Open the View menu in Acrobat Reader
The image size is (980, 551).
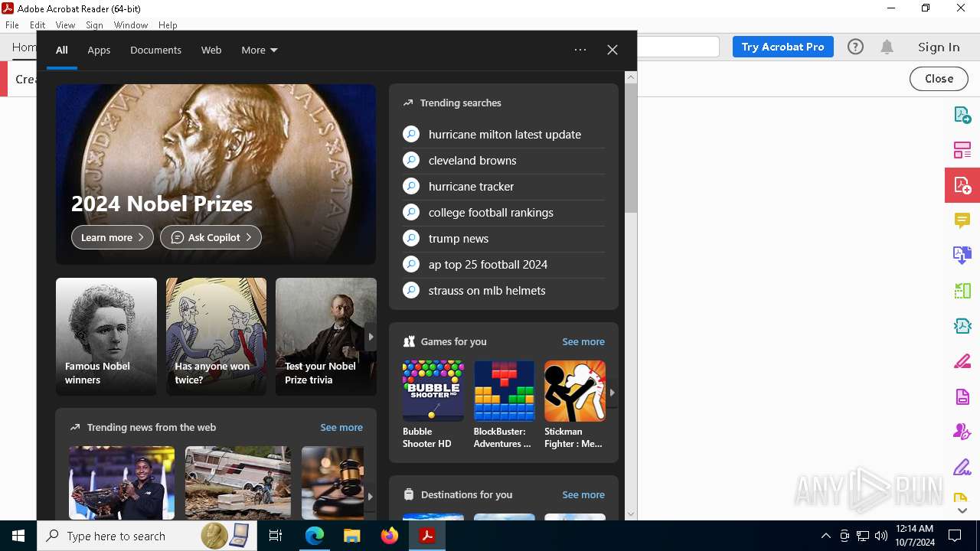click(x=65, y=25)
